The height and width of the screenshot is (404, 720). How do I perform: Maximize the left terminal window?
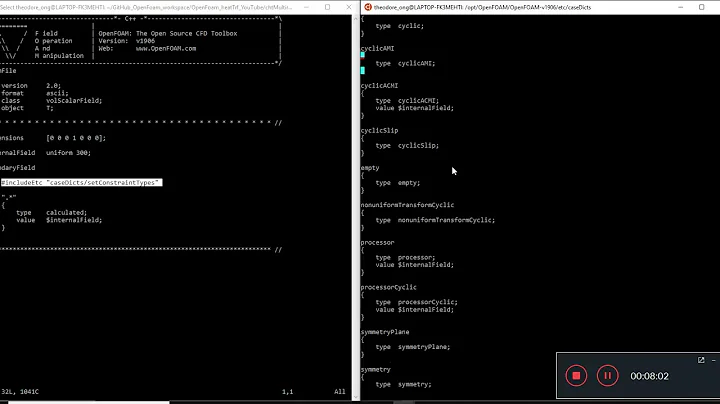[x=327, y=7]
